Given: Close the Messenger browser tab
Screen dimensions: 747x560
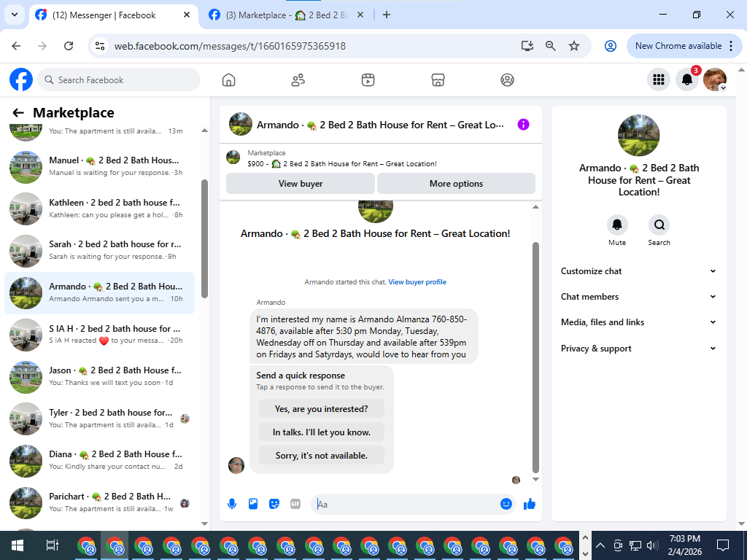Looking at the screenshot, I should point(187,15).
